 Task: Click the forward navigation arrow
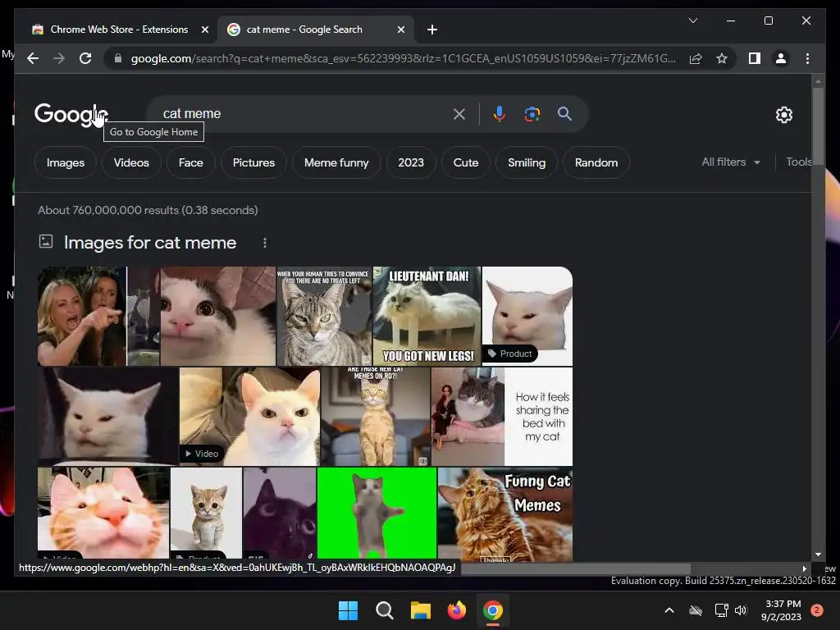point(59,58)
